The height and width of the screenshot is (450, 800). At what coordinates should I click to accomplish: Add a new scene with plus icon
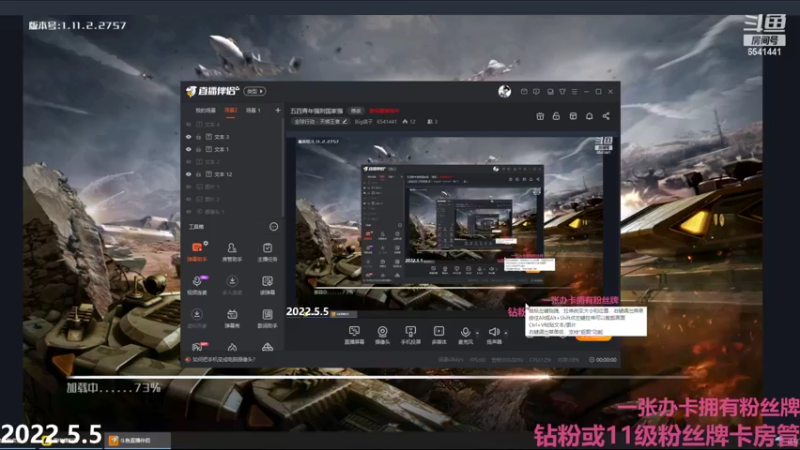[278, 110]
